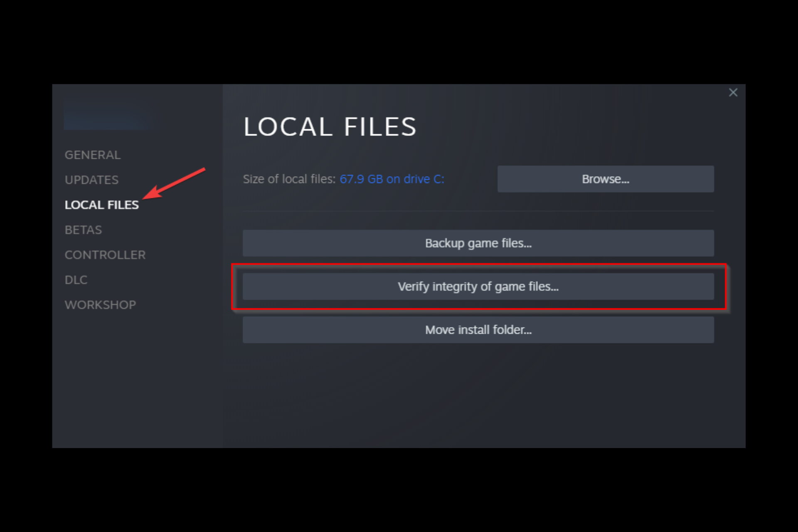This screenshot has width=798, height=532.
Task: Open the CONTROLLER settings section
Action: click(x=105, y=254)
